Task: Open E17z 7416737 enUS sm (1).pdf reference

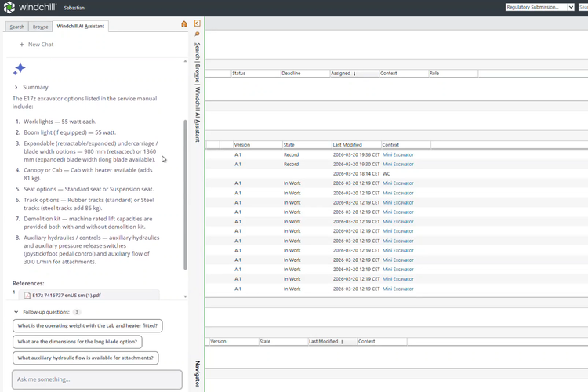Action: click(67, 296)
